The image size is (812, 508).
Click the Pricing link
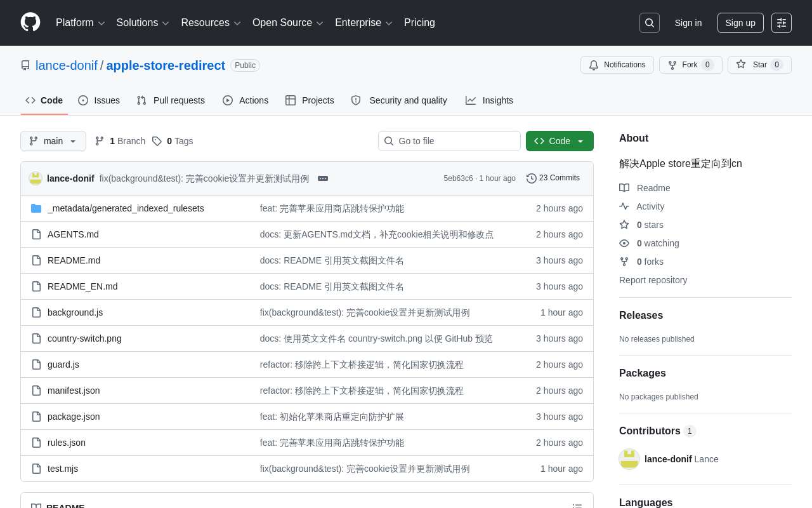tap(419, 23)
